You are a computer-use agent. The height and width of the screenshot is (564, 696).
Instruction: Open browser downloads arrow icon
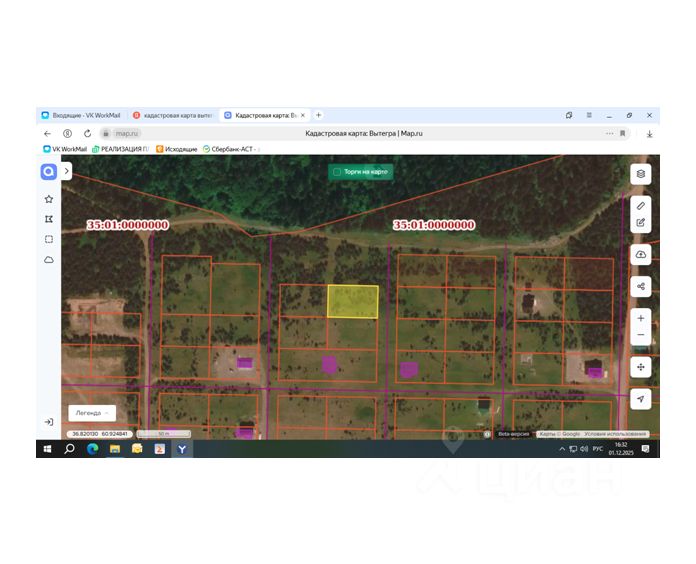point(649,134)
